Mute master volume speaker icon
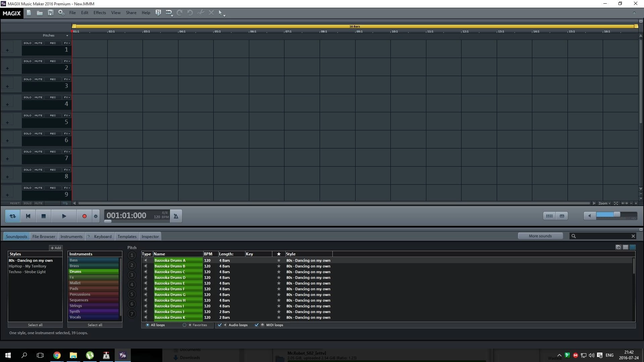644x362 pixels. pos(590,216)
